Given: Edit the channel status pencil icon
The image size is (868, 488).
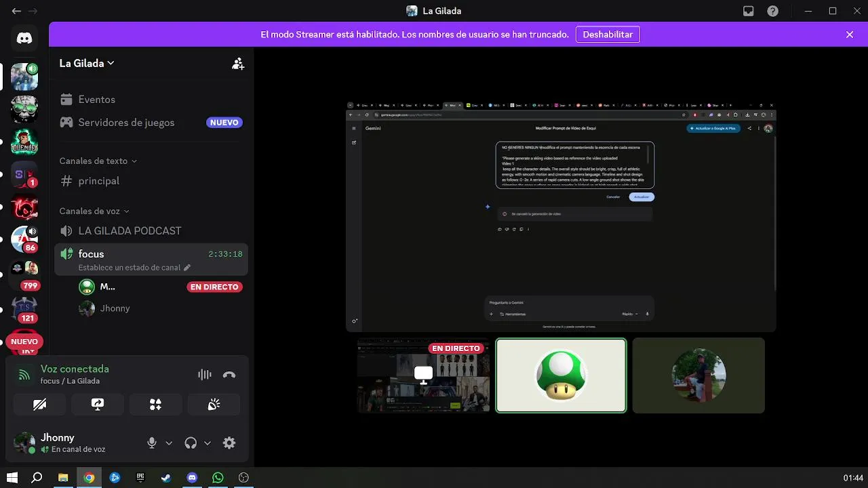Looking at the screenshot, I should (x=187, y=268).
